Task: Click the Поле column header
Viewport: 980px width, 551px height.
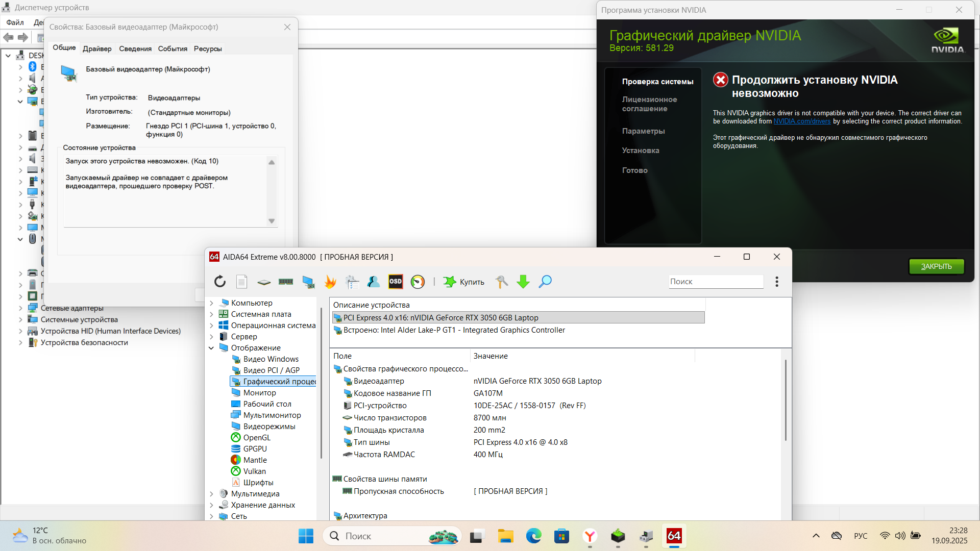Action: (400, 356)
